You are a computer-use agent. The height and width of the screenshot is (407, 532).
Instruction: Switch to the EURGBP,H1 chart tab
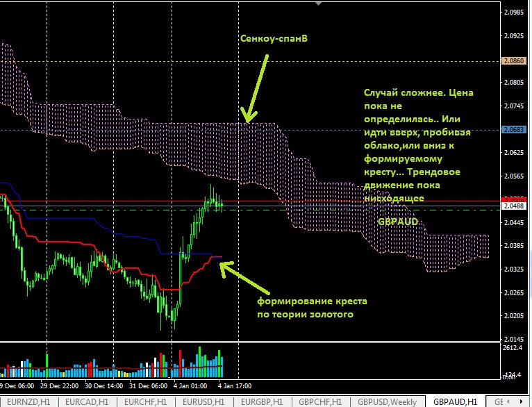pyautogui.click(x=262, y=402)
